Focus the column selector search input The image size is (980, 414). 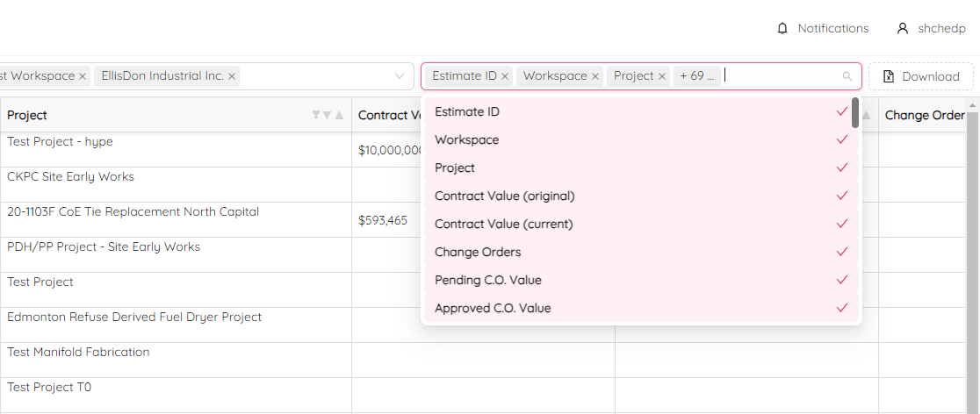(782, 76)
